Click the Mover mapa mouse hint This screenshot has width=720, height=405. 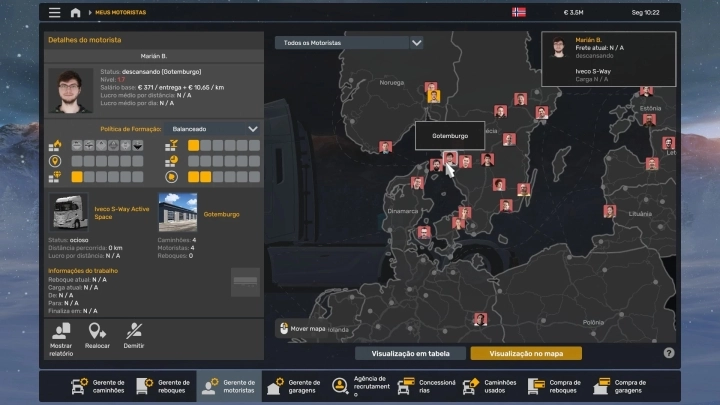(x=303, y=329)
